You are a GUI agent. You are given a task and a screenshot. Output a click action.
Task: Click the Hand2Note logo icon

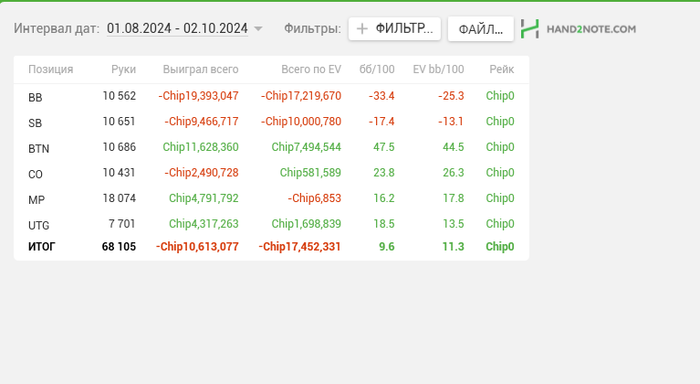[530, 29]
